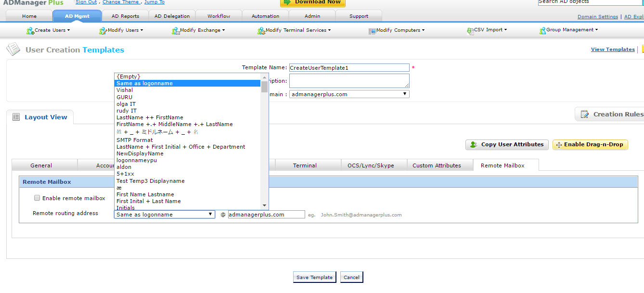
Task: Open the Workflow tab
Action: [219, 16]
